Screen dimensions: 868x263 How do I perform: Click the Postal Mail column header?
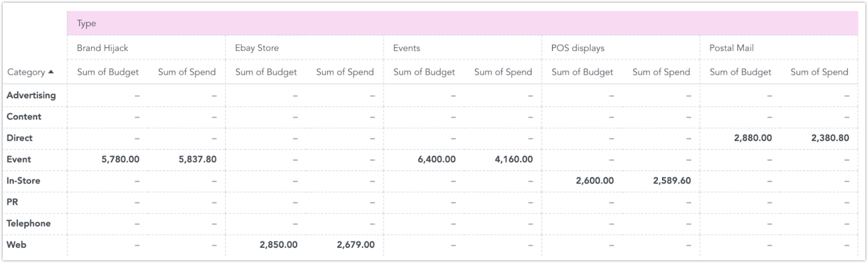click(x=731, y=48)
